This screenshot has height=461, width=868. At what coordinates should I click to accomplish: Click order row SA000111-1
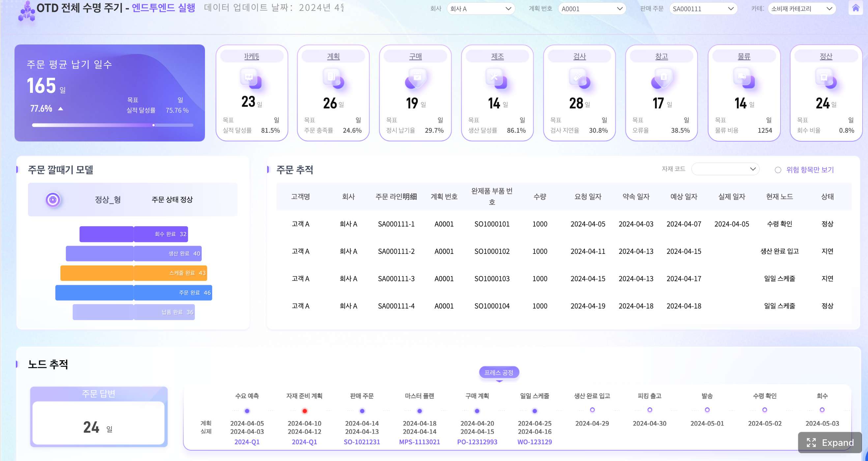click(x=564, y=224)
